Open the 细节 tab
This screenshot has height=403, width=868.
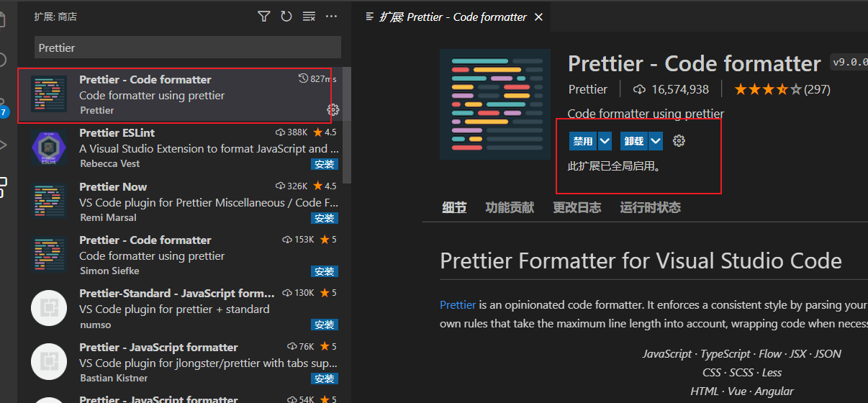454,207
